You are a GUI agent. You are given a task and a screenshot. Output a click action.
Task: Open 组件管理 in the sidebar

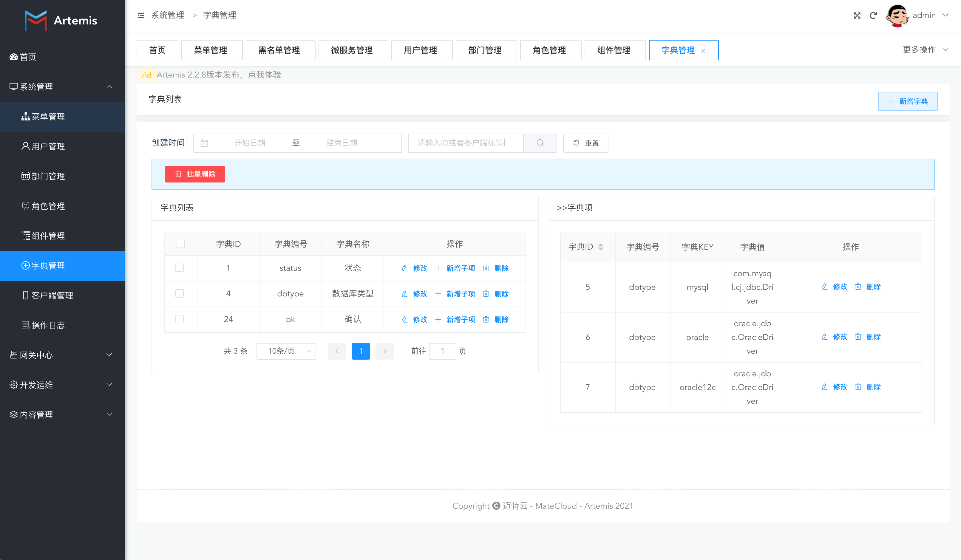(62, 236)
